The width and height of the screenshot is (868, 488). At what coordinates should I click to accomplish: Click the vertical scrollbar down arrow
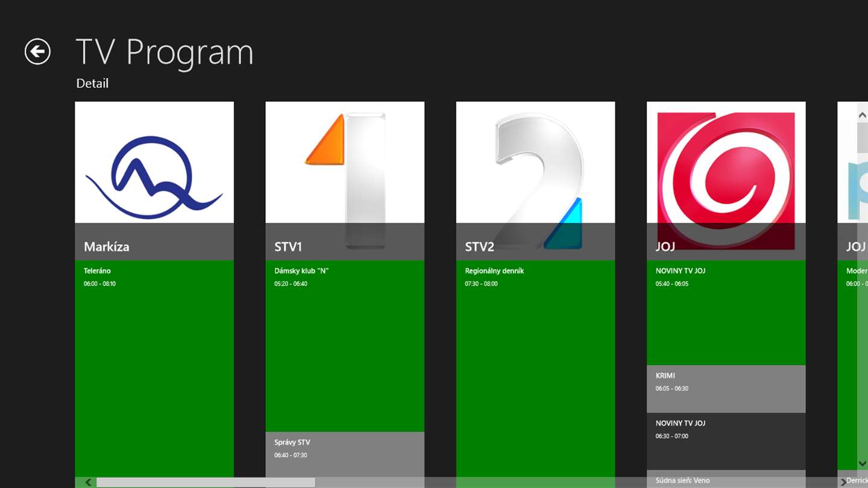[x=863, y=463]
